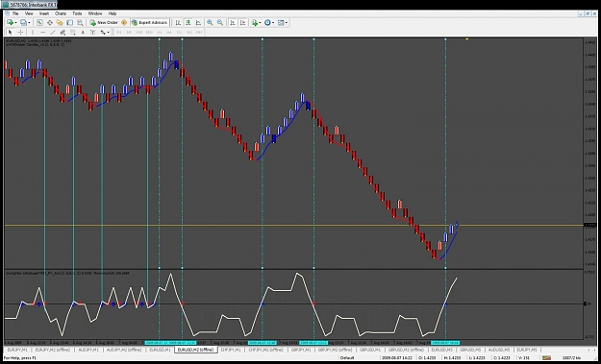601x364 pixels.
Task: Show the Data Window crosshair icon
Action: tap(49, 23)
